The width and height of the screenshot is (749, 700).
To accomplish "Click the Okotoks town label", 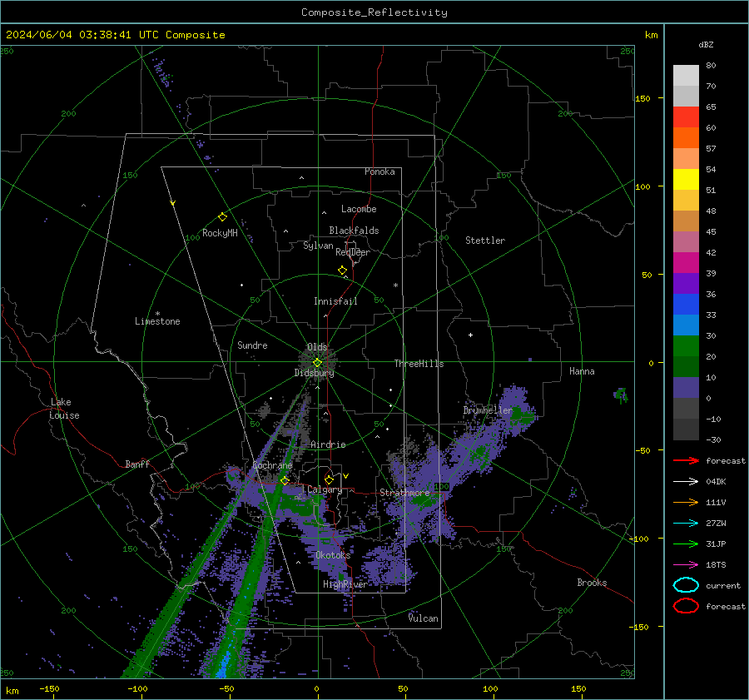I will [x=333, y=555].
